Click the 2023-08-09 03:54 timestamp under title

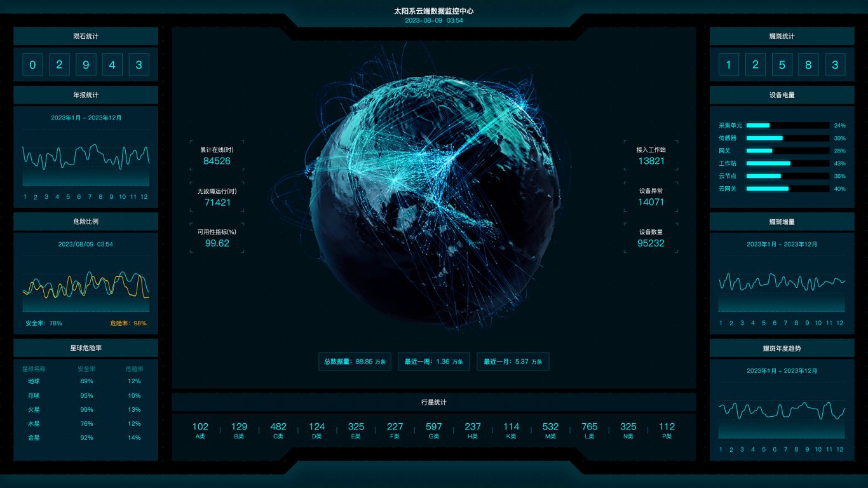click(x=434, y=20)
